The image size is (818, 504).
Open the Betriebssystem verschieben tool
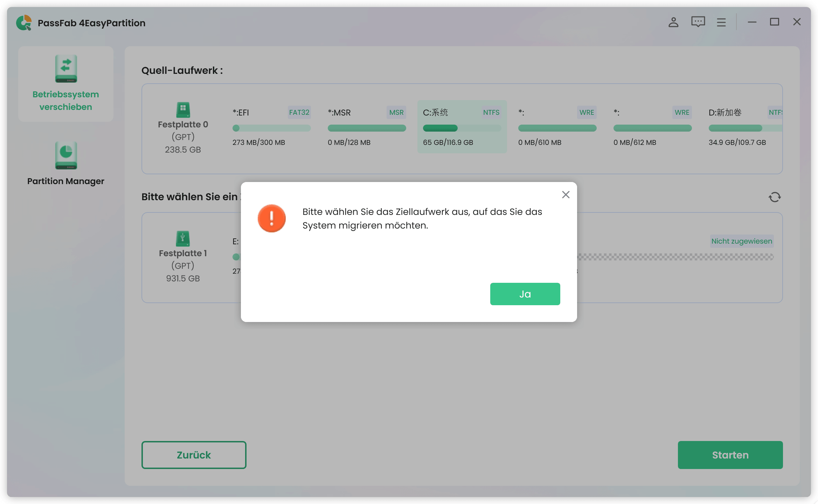(66, 84)
